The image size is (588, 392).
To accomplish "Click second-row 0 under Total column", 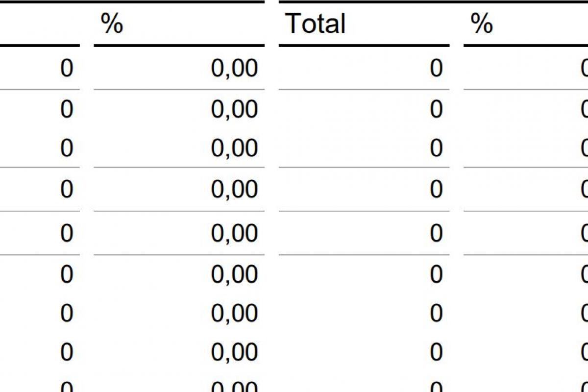I will [x=436, y=109].
